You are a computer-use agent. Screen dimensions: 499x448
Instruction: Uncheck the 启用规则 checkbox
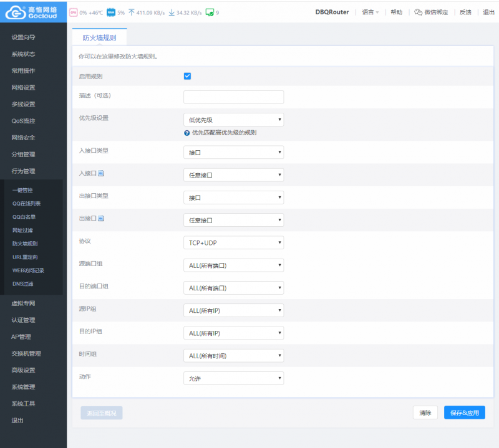[x=187, y=76]
